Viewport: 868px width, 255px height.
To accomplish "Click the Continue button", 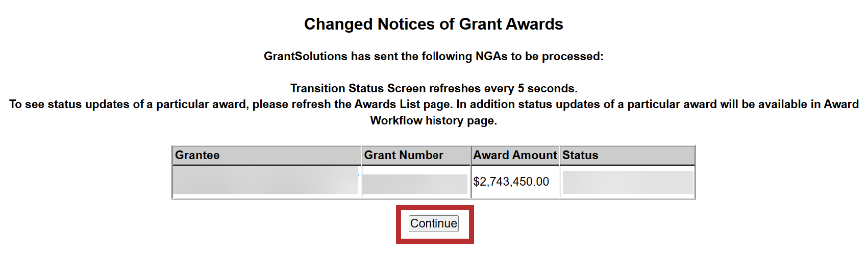I will click(434, 223).
